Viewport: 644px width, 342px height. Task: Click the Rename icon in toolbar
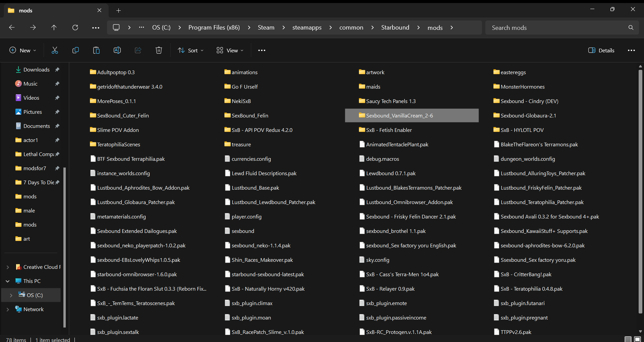coord(117,50)
